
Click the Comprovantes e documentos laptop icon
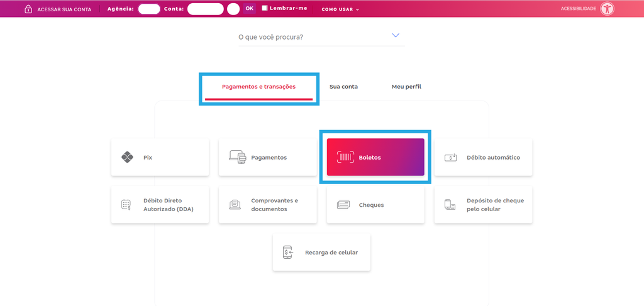tap(235, 205)
